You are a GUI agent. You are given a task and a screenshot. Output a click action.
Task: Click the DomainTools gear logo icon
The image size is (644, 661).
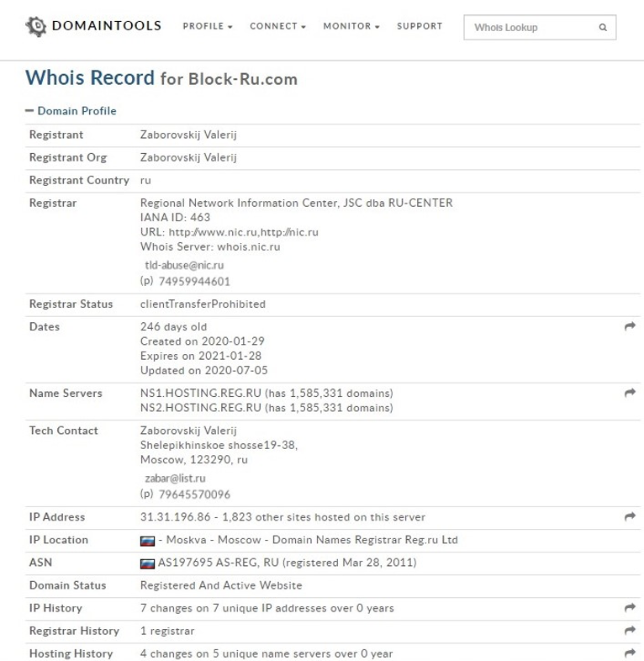point(36,27)
